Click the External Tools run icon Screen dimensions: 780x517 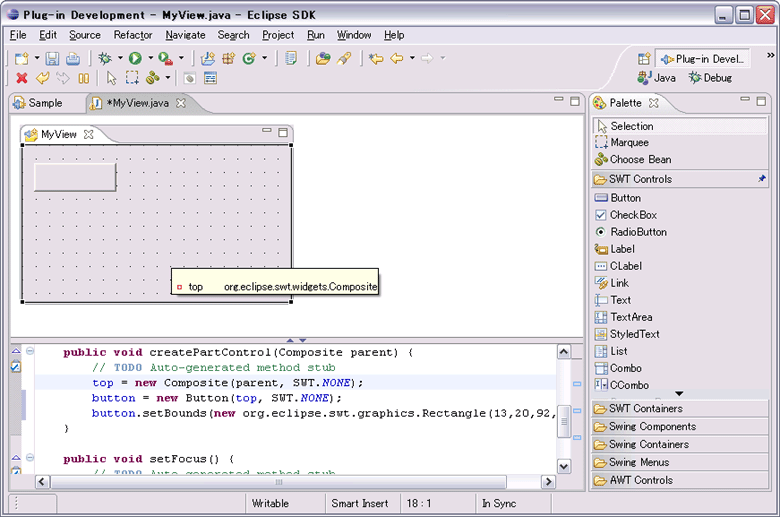click(166, 58)
